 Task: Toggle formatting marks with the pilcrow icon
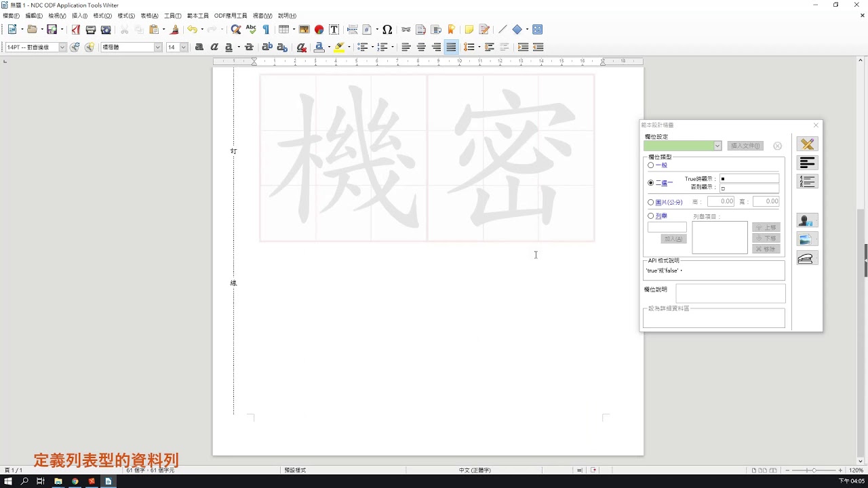[266, 30]
